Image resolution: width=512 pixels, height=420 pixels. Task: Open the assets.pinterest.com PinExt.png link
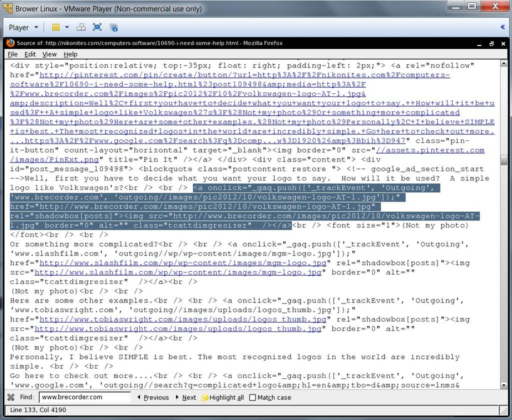point(247,155)
